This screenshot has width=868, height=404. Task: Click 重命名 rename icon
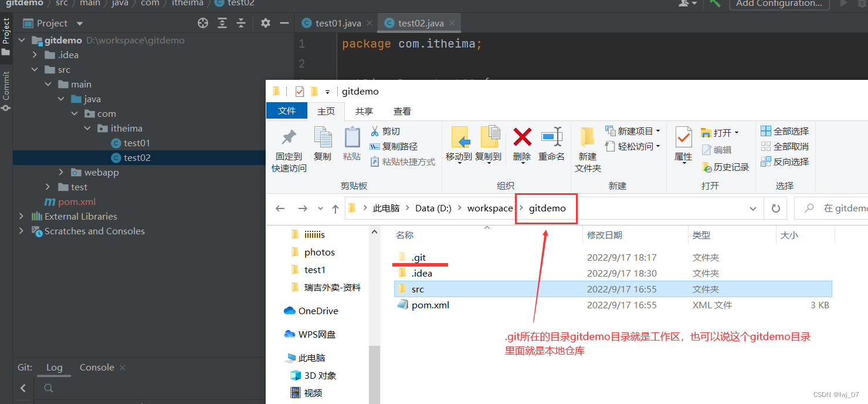[x=552, y=137]
